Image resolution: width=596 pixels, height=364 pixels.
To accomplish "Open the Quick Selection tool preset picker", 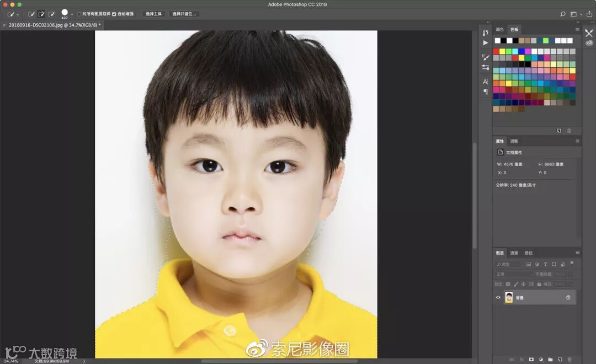I will [13, 14].
